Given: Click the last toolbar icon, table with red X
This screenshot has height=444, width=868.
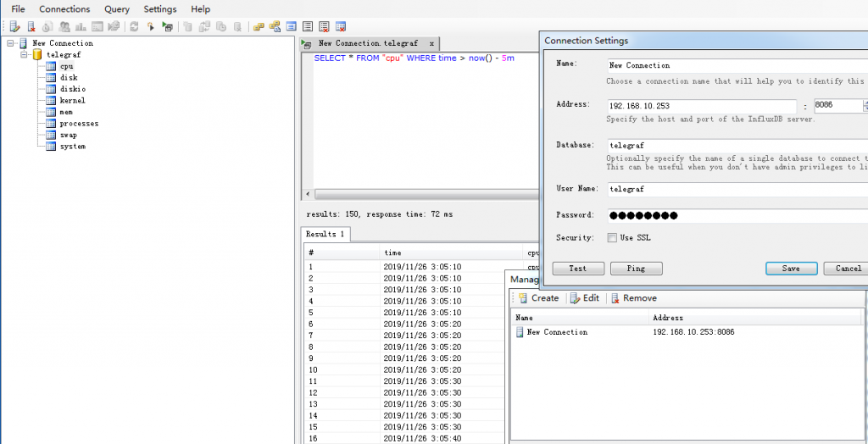Looking at the screenshot, I should click(341, 27).
